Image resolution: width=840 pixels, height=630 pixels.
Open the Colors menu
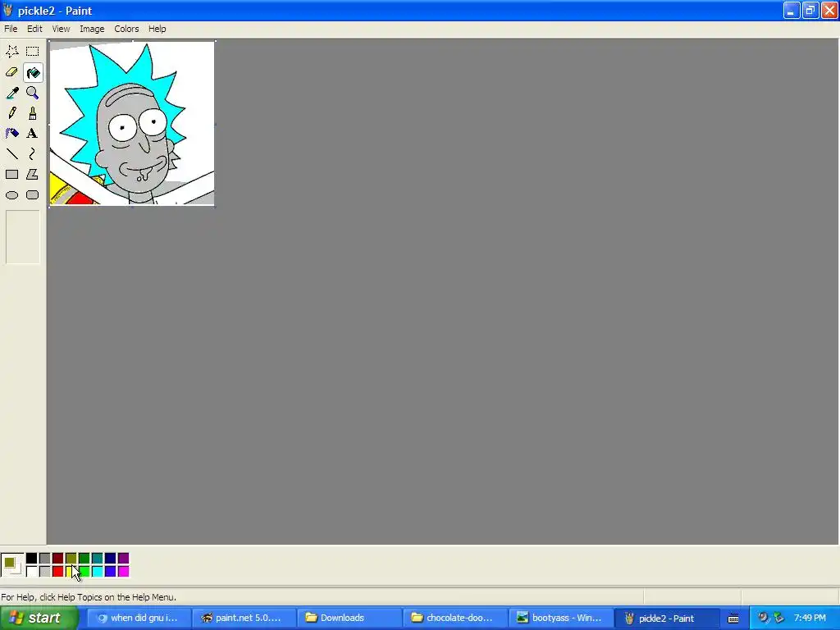126,29
